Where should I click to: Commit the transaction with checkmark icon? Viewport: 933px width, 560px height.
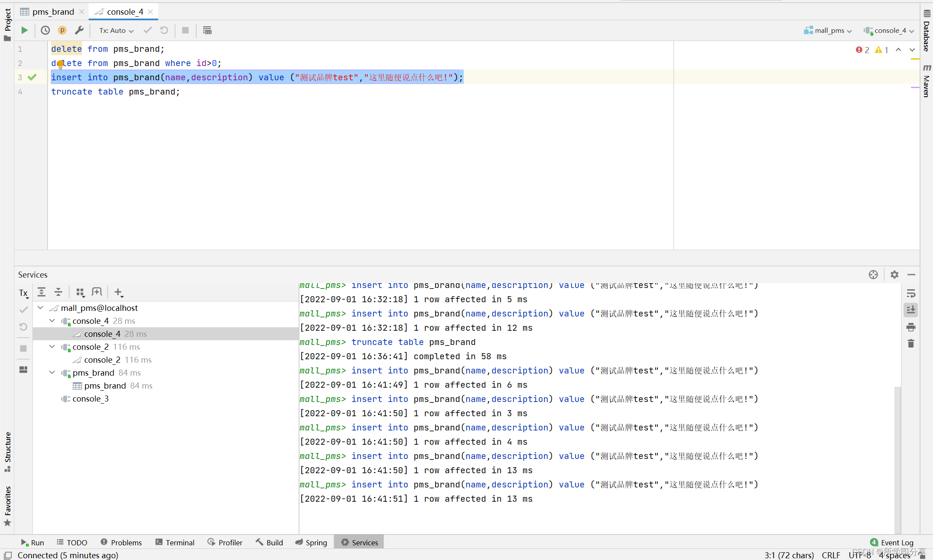point(147,30)
